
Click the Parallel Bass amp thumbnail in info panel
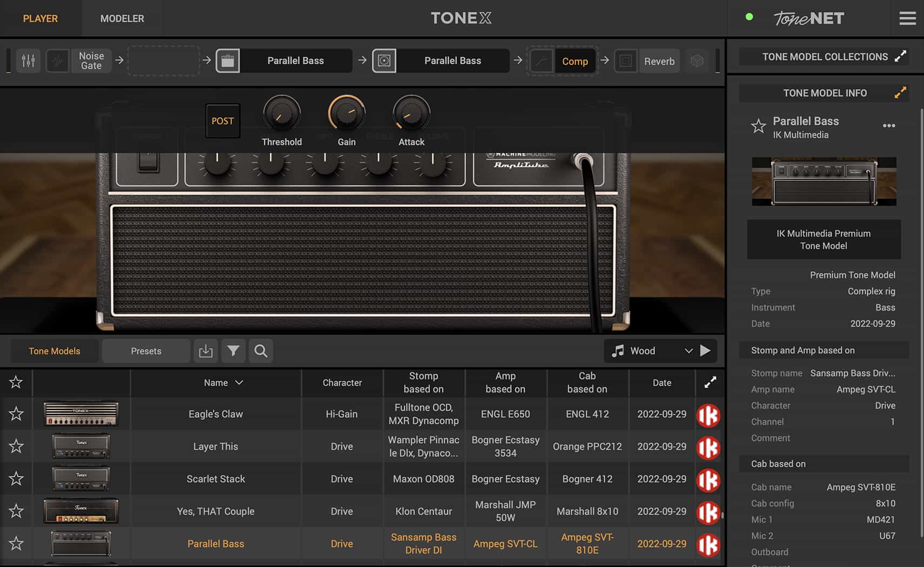coord(824,181)
